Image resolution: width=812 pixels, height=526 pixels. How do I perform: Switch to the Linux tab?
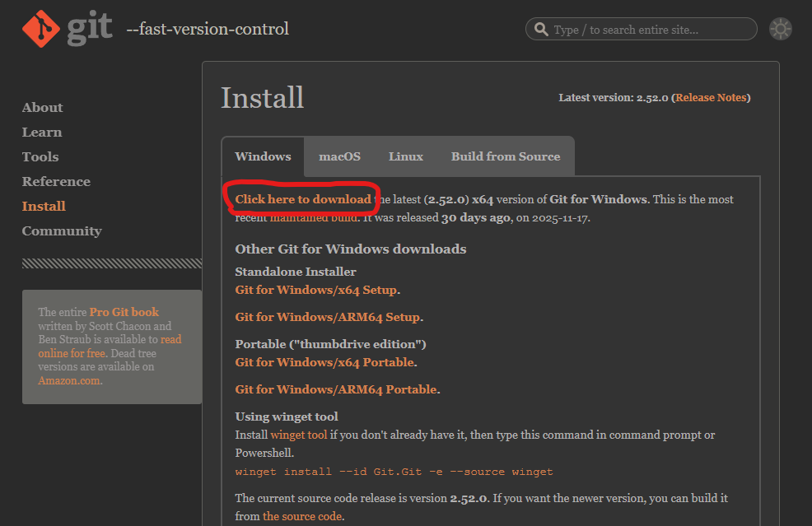pos(405,156)
